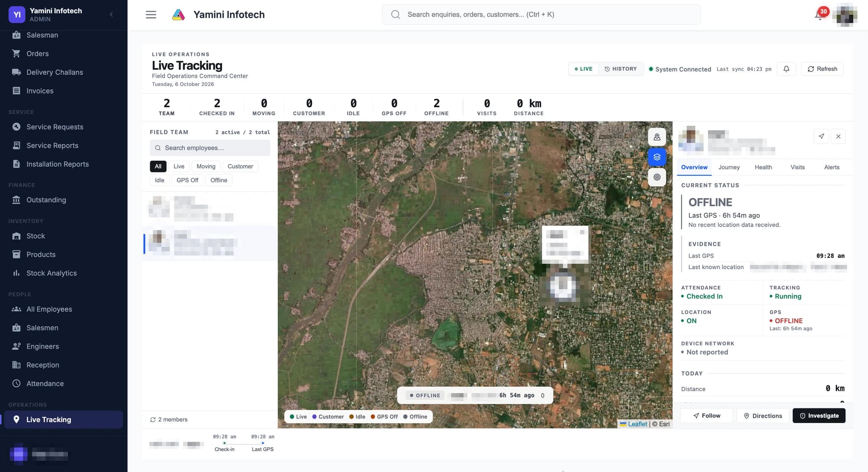The height and width of the screenshot is (472, 868).
Task: Open Service Requests in sidebar
Action: (64, 127)
